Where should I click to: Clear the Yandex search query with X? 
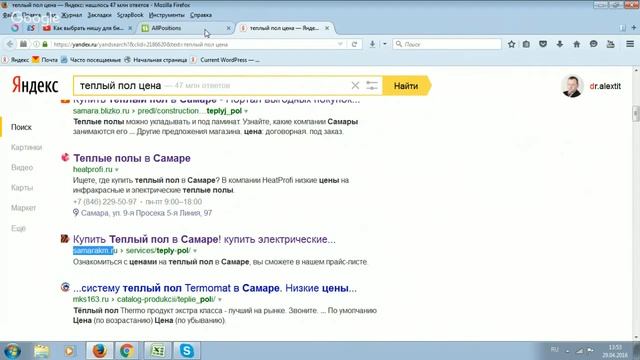click(x=355, y=86)
